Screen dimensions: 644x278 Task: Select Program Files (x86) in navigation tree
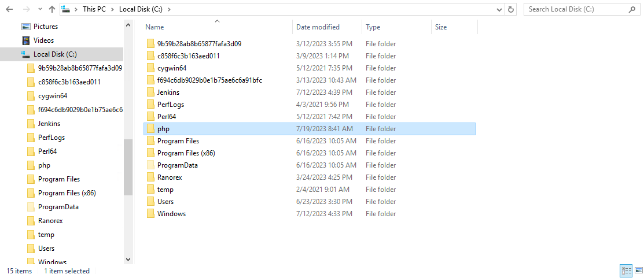67,192
